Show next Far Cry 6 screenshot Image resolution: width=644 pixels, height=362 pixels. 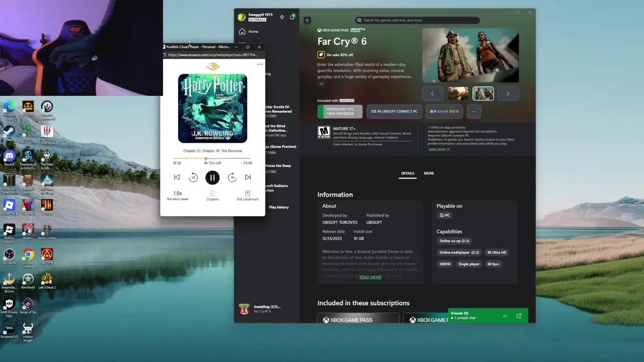(x=508, y=94)
